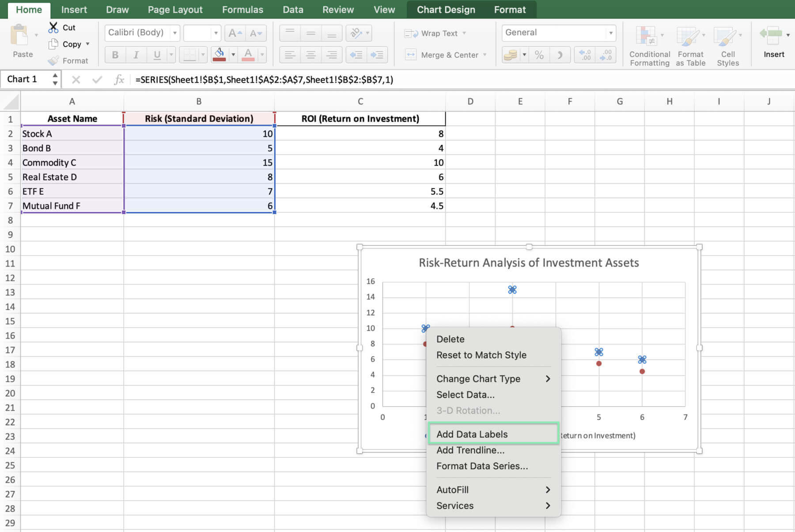Open the Chart Design tab

446,9
